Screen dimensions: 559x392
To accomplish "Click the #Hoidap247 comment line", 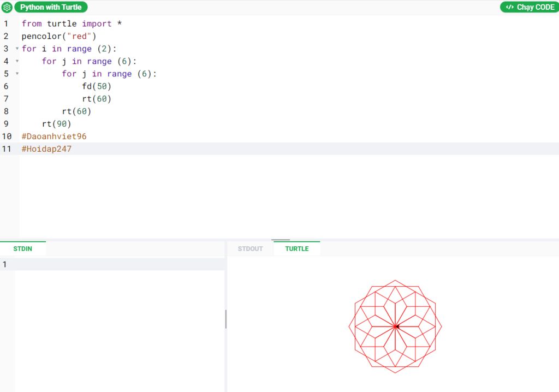I will coord(46,149).
